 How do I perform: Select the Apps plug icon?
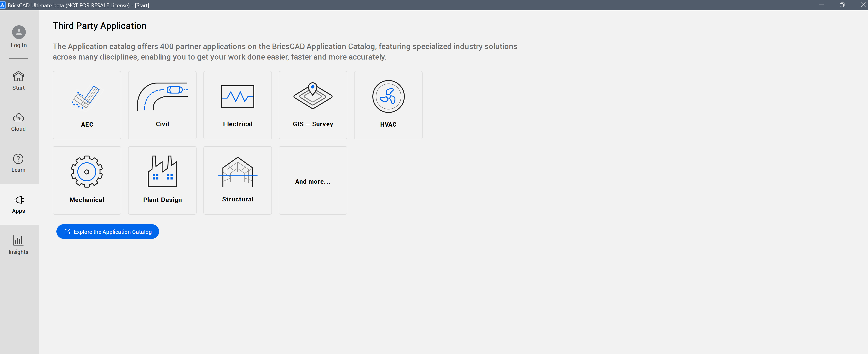click(19, 200)
